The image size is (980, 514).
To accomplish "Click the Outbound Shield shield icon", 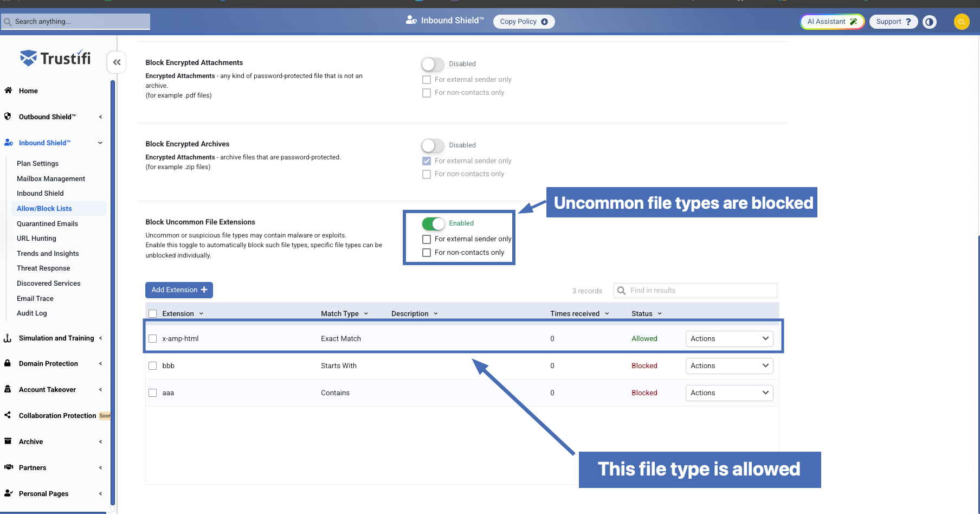I will click(8, 116).
